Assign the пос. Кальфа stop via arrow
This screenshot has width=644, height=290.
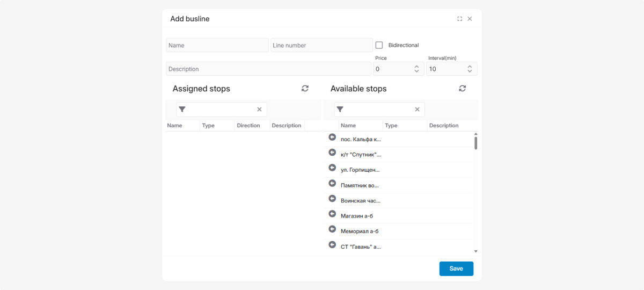click(x=332, y=137)
